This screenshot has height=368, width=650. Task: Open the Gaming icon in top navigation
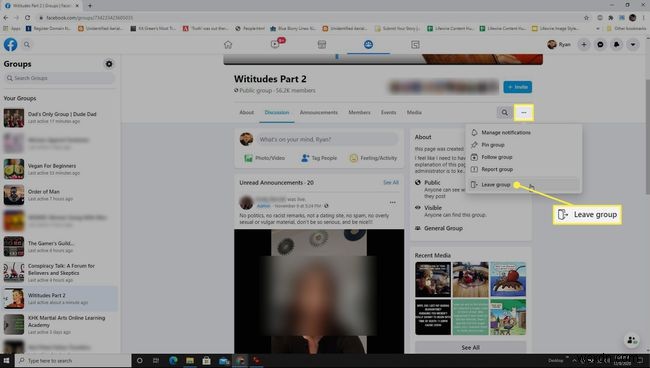tap(415, 44)
